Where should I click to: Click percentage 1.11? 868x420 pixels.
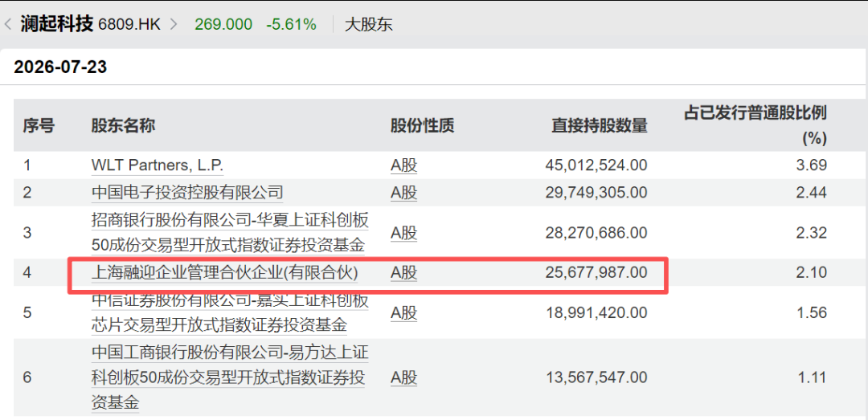click(812, 378)
